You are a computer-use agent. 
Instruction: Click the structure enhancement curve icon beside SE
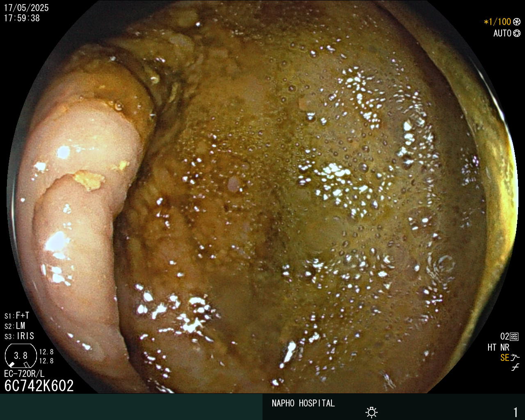(x=515, y=358)
